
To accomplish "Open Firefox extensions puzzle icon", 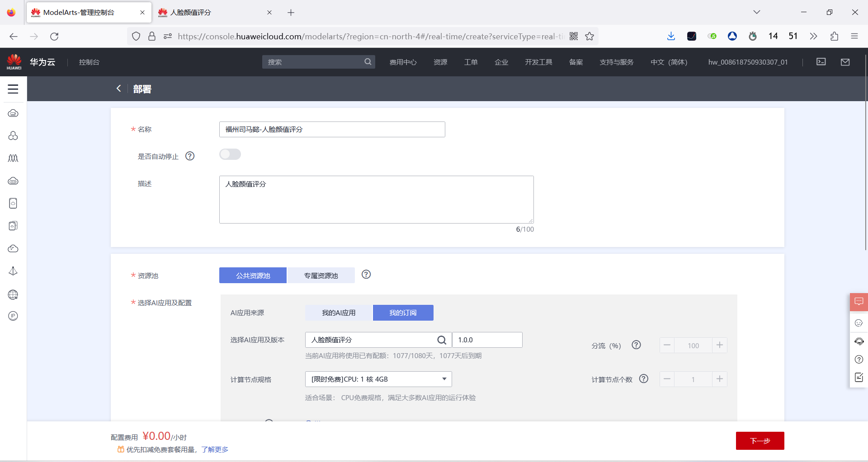I will pos(834,36).
